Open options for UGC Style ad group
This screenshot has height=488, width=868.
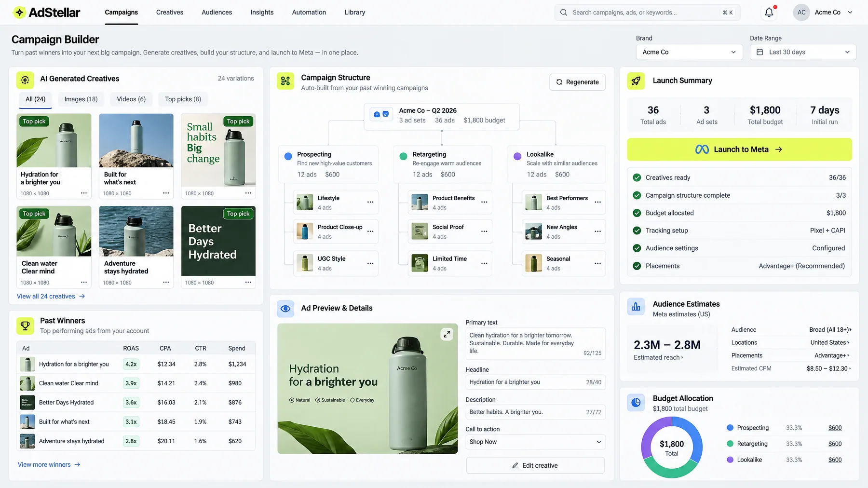(x=370, y=263)
